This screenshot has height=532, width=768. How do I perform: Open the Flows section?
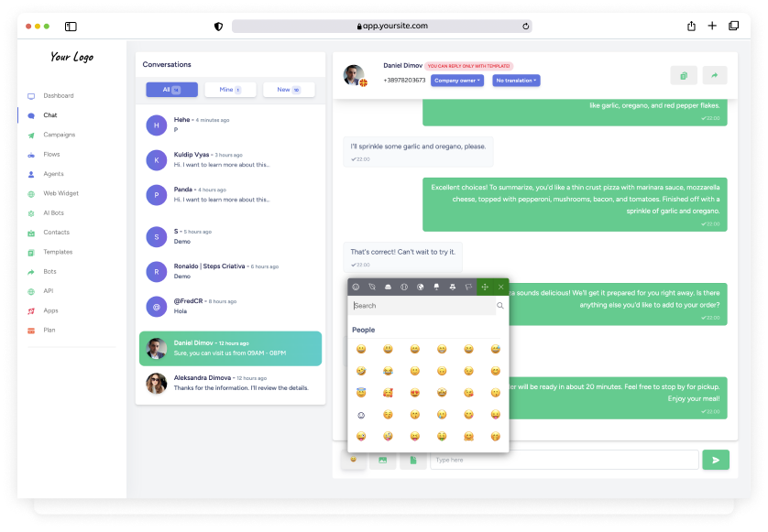click(x=50, y=154)
